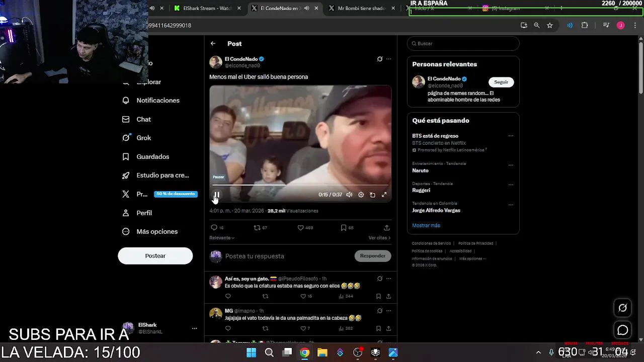Share MG's reply
Screen dimensions: 644x362
click(x=388, y=329)
